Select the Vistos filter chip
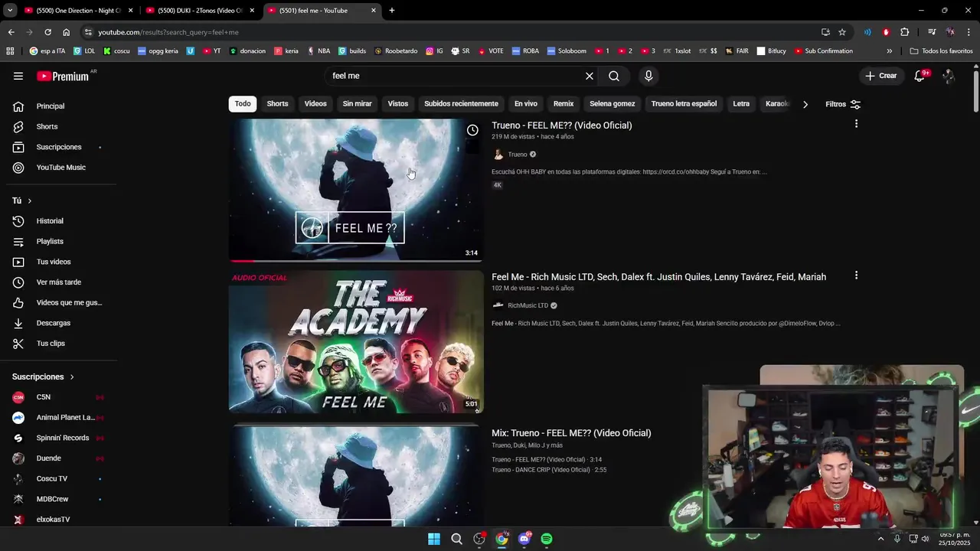This screenshot has height=551, width=980. 398,103
